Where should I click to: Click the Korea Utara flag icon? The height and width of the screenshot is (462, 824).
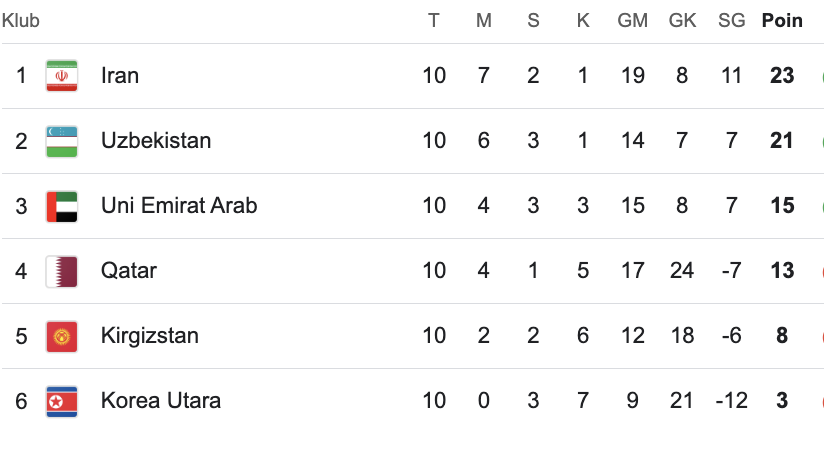click(x=61, y=401)
